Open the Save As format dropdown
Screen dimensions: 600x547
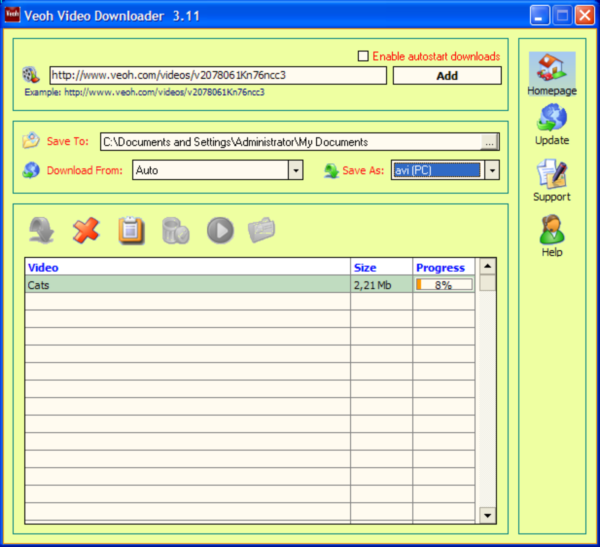pyautogui.click(x=491, y=171)
